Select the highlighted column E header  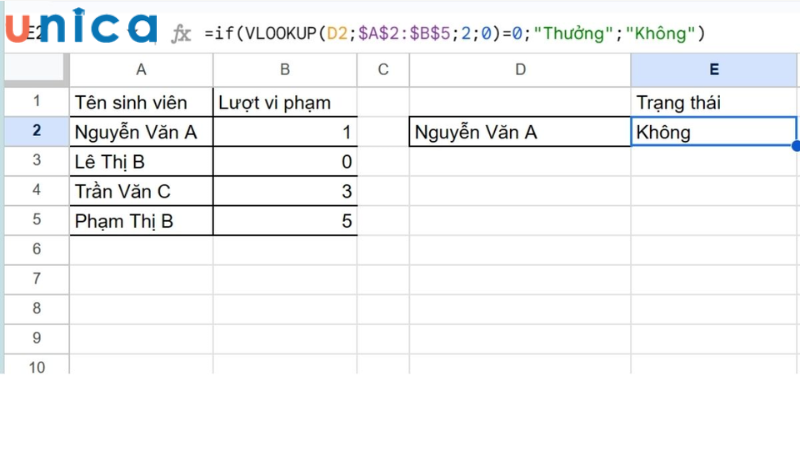[714, 69]
